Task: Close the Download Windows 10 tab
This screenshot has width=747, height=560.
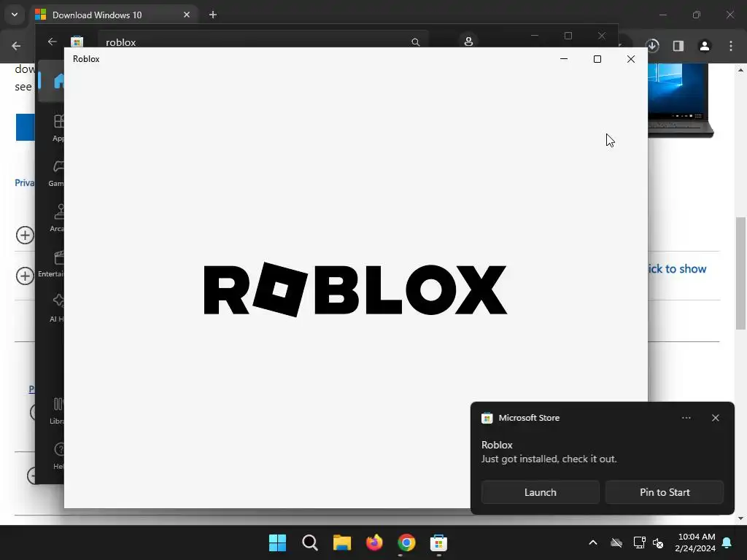Action: [x=187, y=15]
